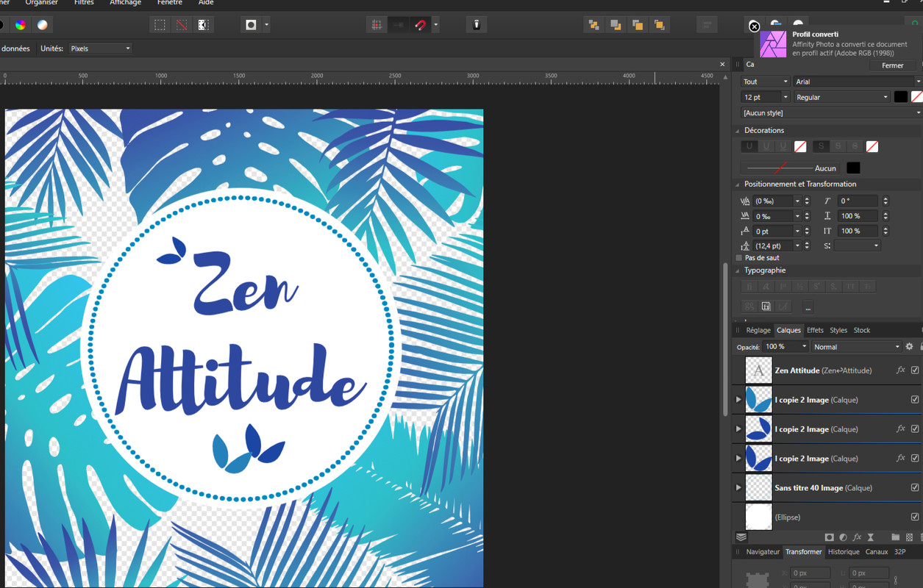
Task: Close the Profil converti notification with X
Action: [754, 26]
